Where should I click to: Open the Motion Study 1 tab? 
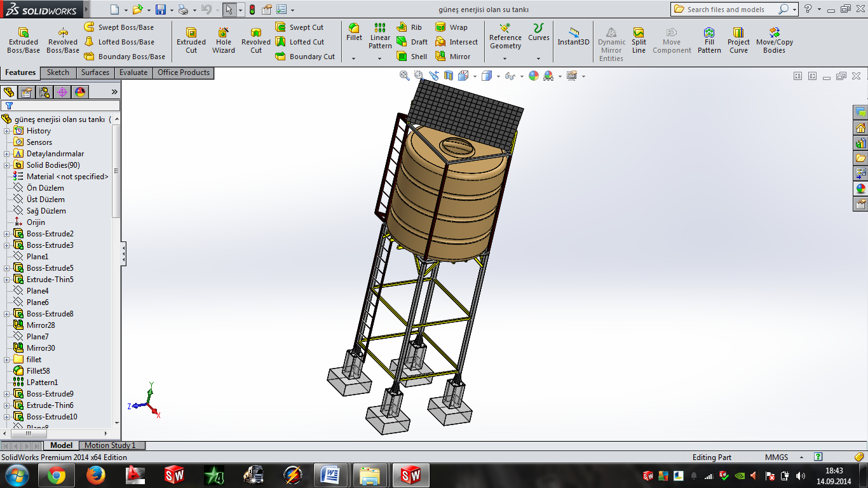pos(110,445)
